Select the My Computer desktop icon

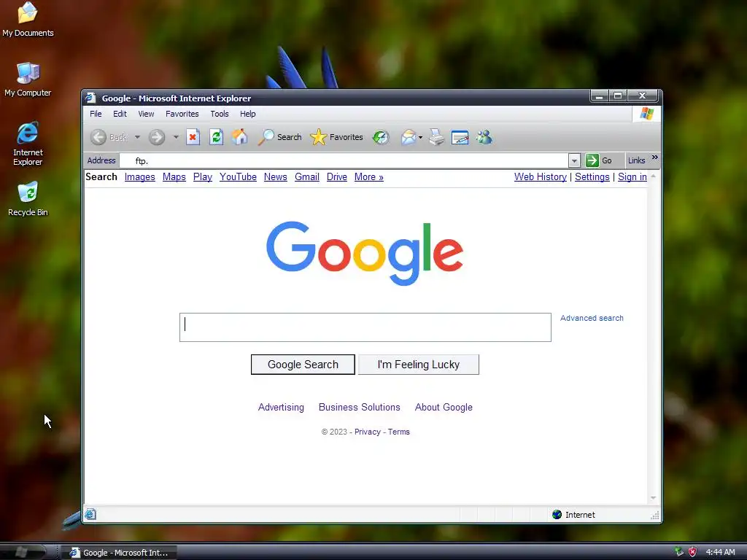coord(28,79)
